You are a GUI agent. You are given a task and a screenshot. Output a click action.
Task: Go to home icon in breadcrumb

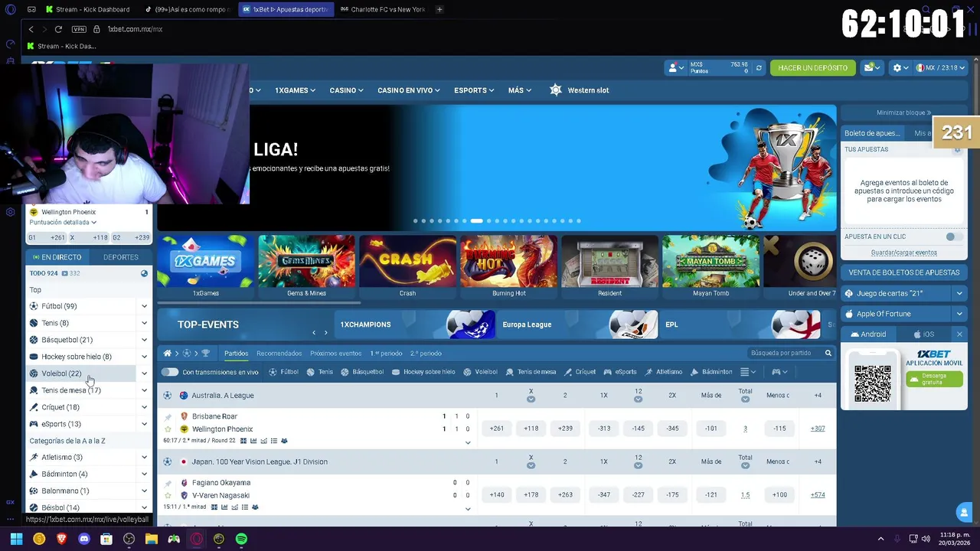167,354
